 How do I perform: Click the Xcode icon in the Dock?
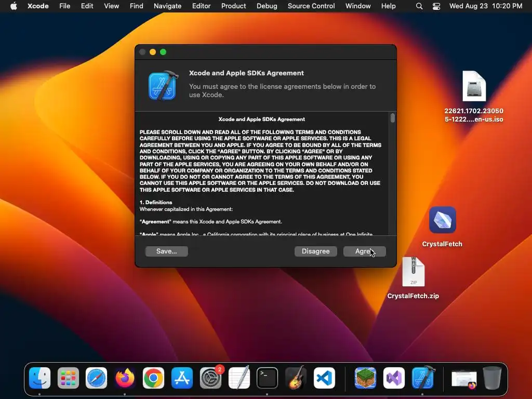click(x=423, y=378)
